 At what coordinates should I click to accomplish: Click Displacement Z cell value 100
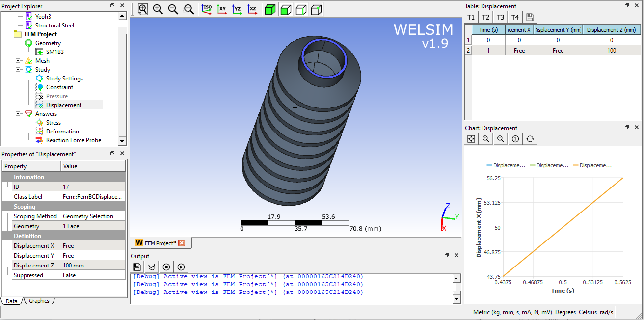612,51
